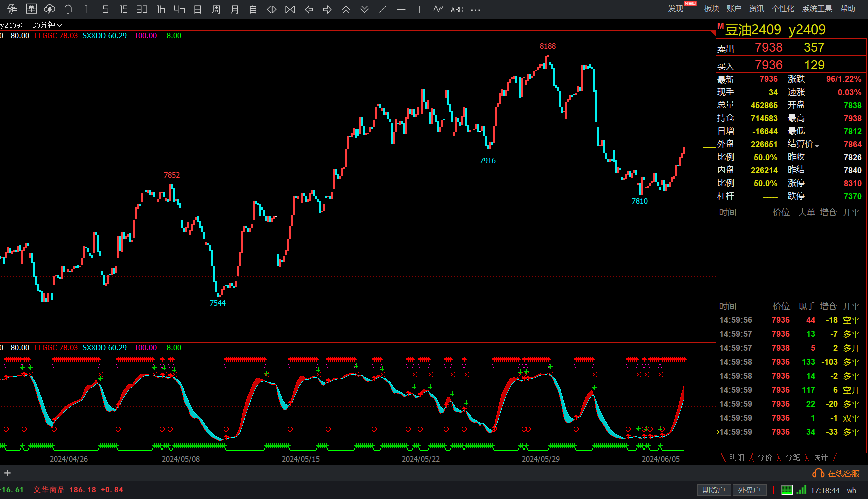Click the 卖出 price 7938
Screen dimensions: 868x499
click(x=769, y=47)
